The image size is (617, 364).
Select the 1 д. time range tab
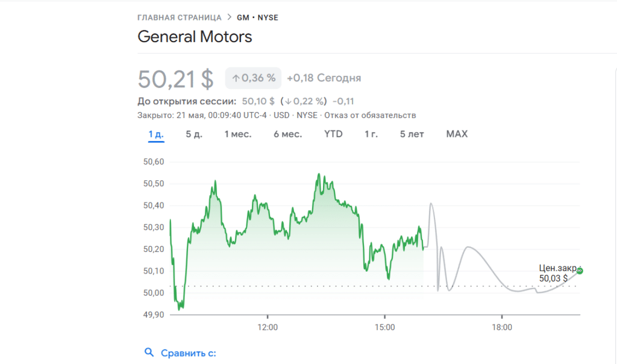click(156, 134)
